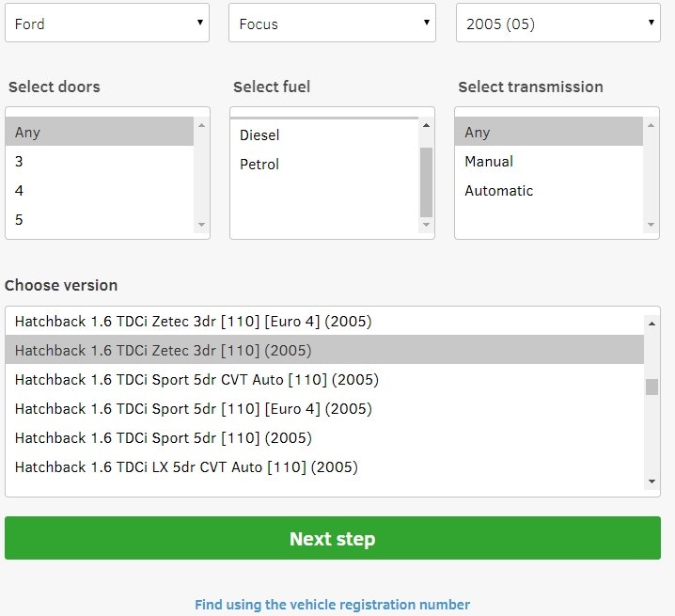Open Find using the vehicle registration number link
The height and width of the screenshot is (616, 675).
333,605
